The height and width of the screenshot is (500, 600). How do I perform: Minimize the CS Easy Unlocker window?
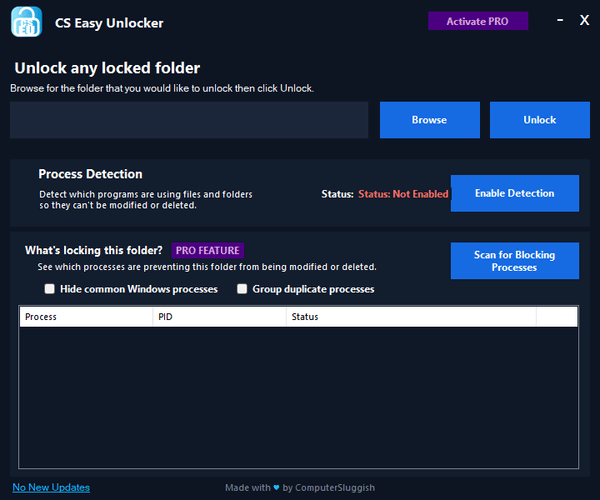click(560, 20)
